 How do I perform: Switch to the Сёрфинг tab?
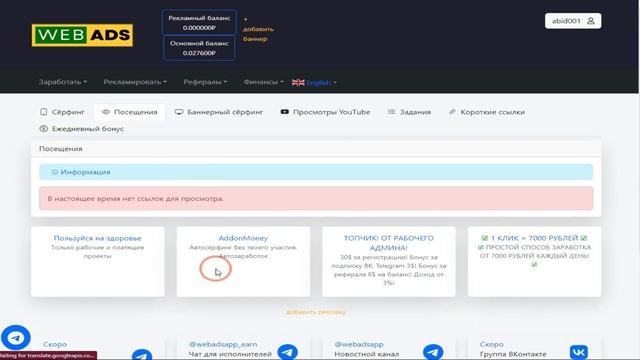point(62,112)
